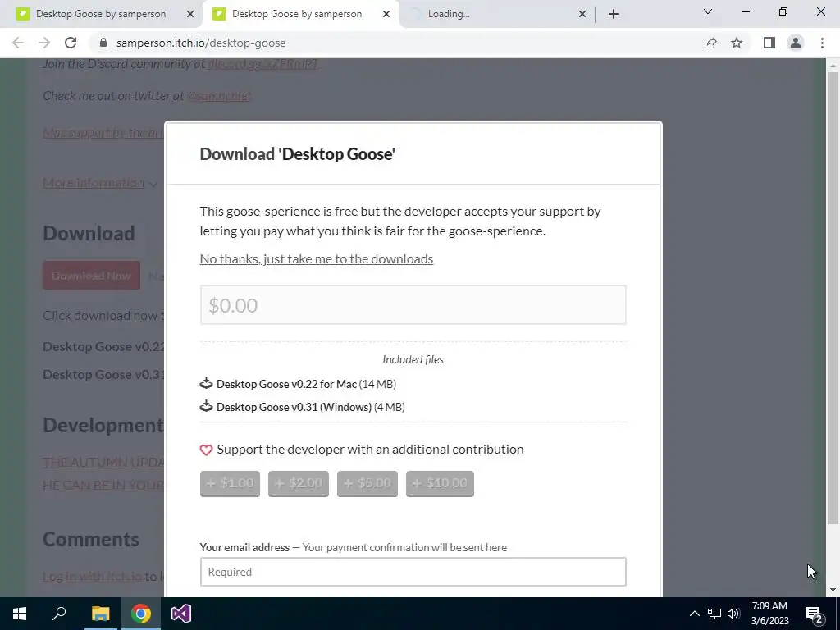Click 'No thanks, just take me to the downloads'
This screenshot has width=840, height=630.
tap(316, 258)
